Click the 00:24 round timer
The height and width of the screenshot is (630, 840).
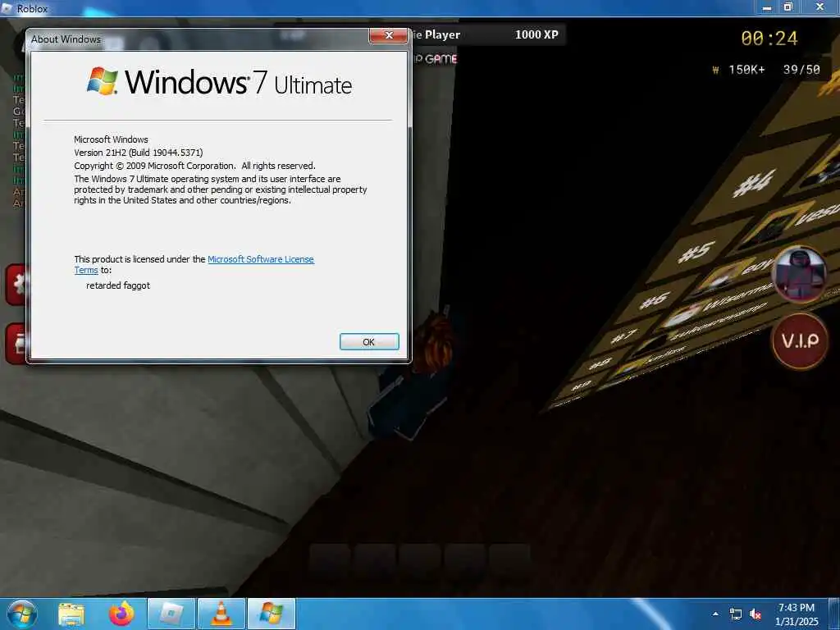pos(769,38)
